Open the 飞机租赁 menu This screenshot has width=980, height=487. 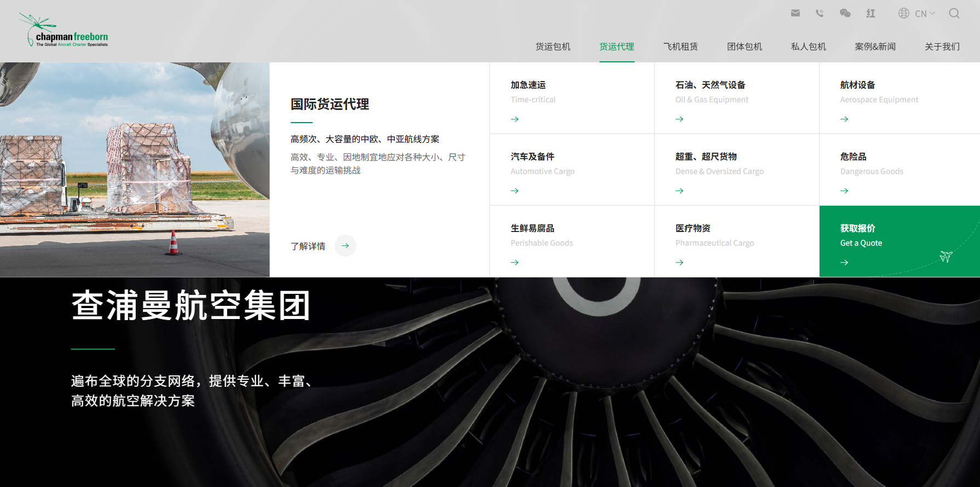[x=681, y=47]
